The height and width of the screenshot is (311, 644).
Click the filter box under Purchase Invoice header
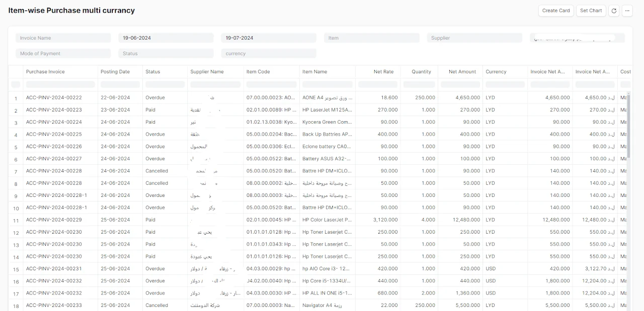(60, 84)
